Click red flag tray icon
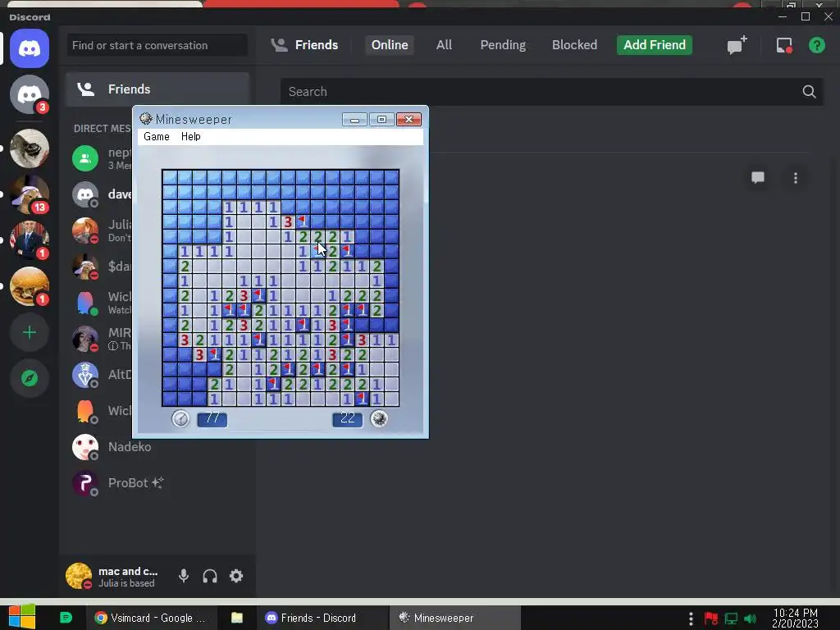The image size is (840, 630). pos(711,619)
